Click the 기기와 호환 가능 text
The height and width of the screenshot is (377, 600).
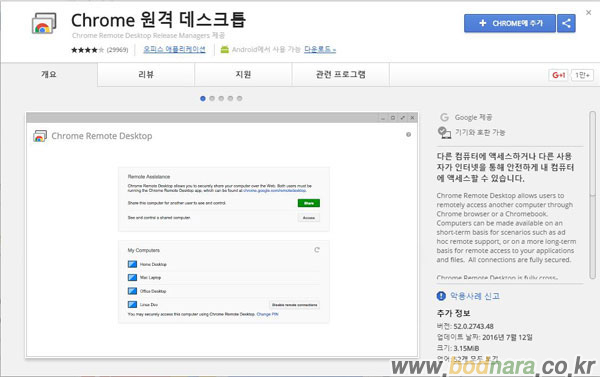coord(480,132)
